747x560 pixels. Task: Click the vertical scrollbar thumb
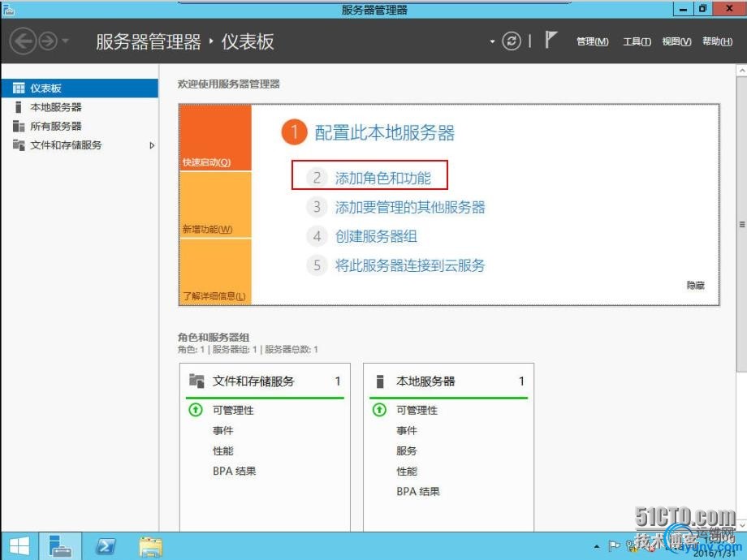[742, 224]
